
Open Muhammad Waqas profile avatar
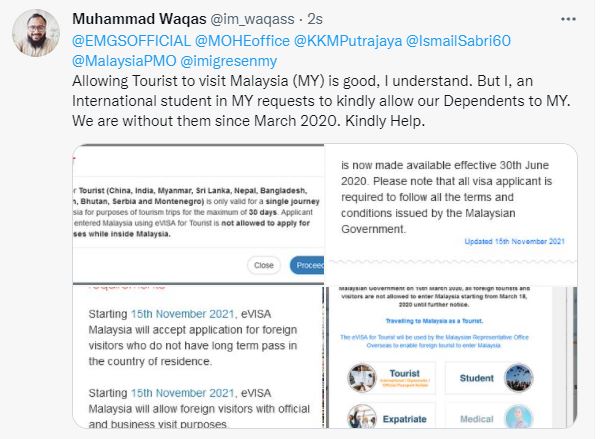(36, 33)
